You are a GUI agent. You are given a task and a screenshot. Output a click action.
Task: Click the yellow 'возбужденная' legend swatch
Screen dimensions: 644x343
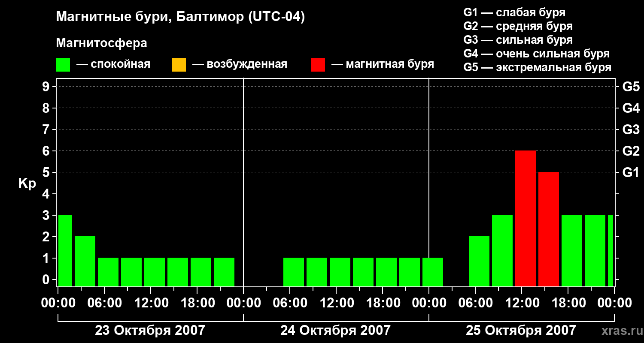point(179,64)
